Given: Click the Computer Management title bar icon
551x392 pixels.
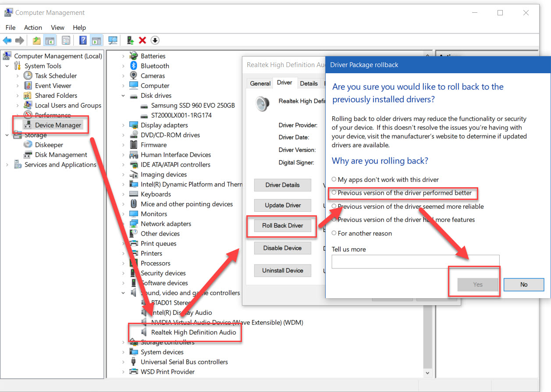Looking at the screenshot, I should (9, 13).
